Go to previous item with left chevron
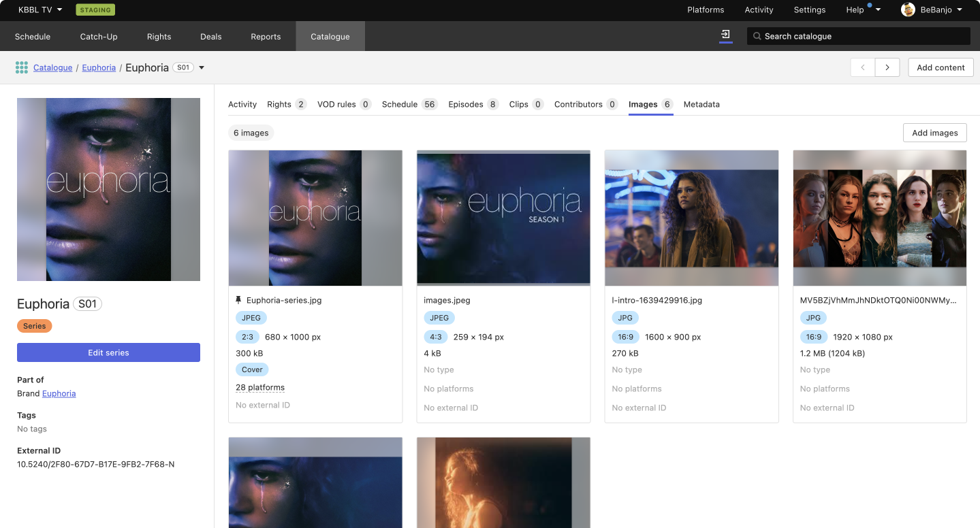The height and width of the screenshot is (528, 980). pyautogui.click(x=863, y=67)
